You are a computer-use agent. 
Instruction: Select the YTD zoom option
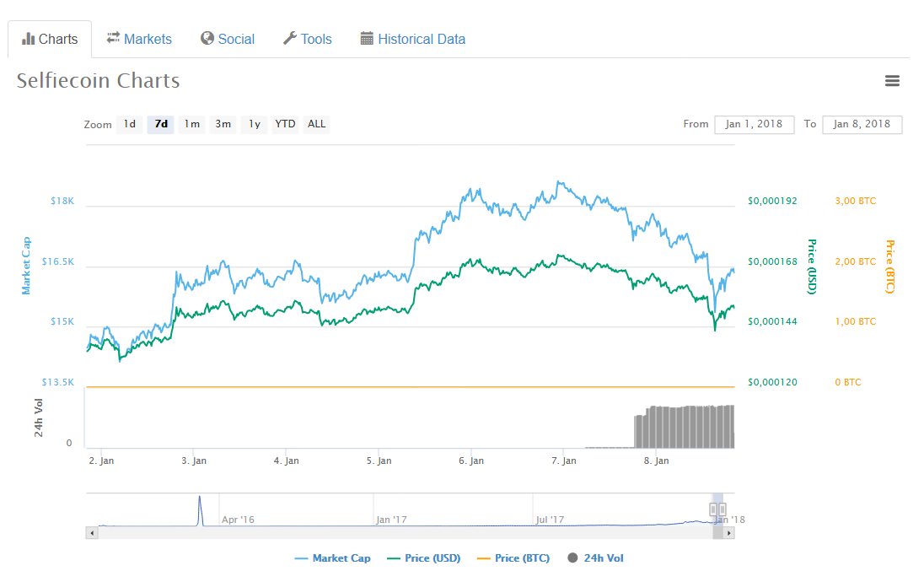pos(285,124)
